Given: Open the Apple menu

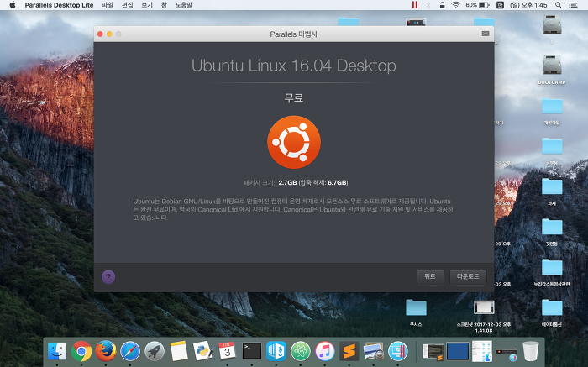Looking at the screenshot, I should point(13,5).
